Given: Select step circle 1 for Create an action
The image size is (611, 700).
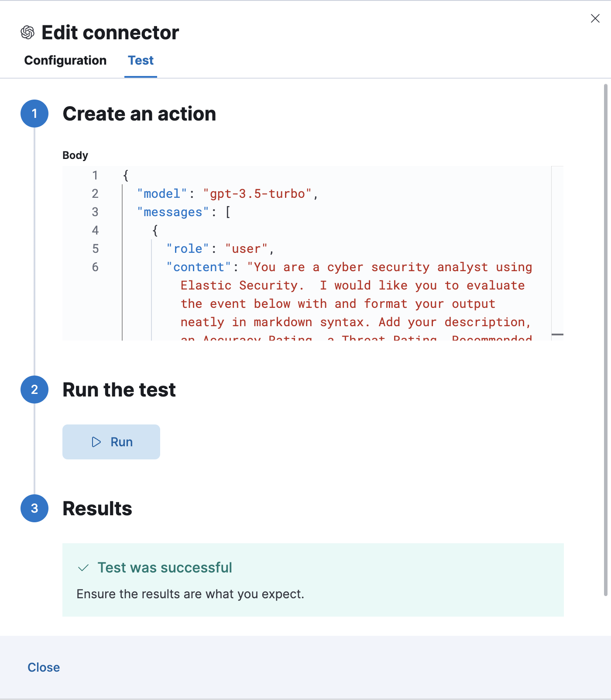Looking at the screenshot, I should coord(34,114).
